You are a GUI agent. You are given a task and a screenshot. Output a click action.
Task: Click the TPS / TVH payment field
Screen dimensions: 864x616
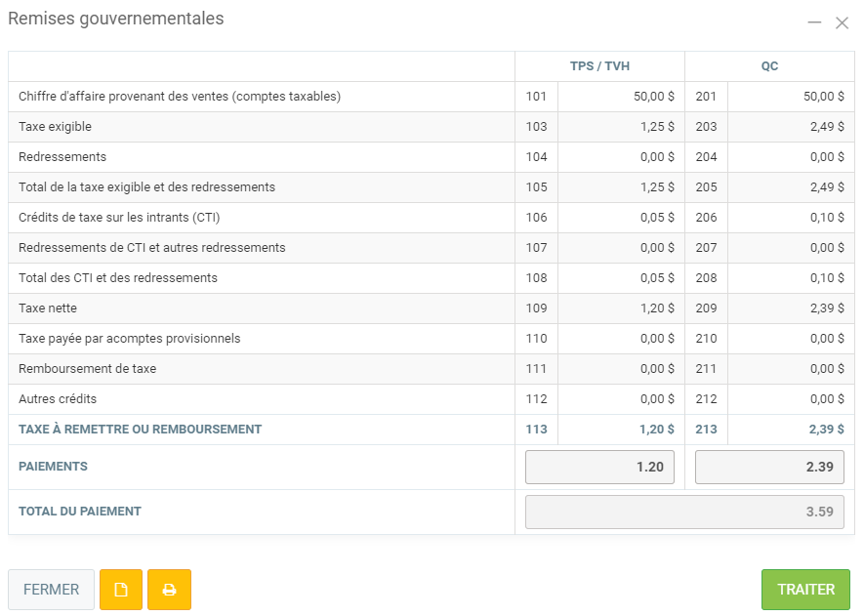(599, 467)
